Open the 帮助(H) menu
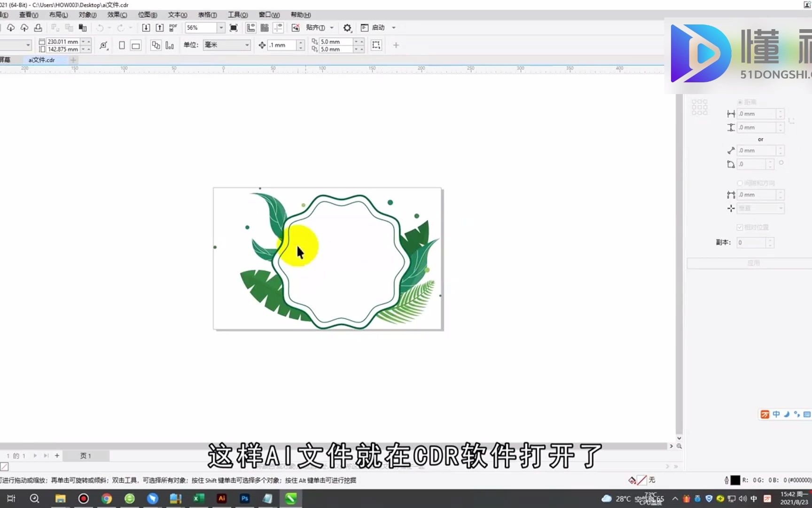This screenshot has height=508, width=812. point(301,15)
